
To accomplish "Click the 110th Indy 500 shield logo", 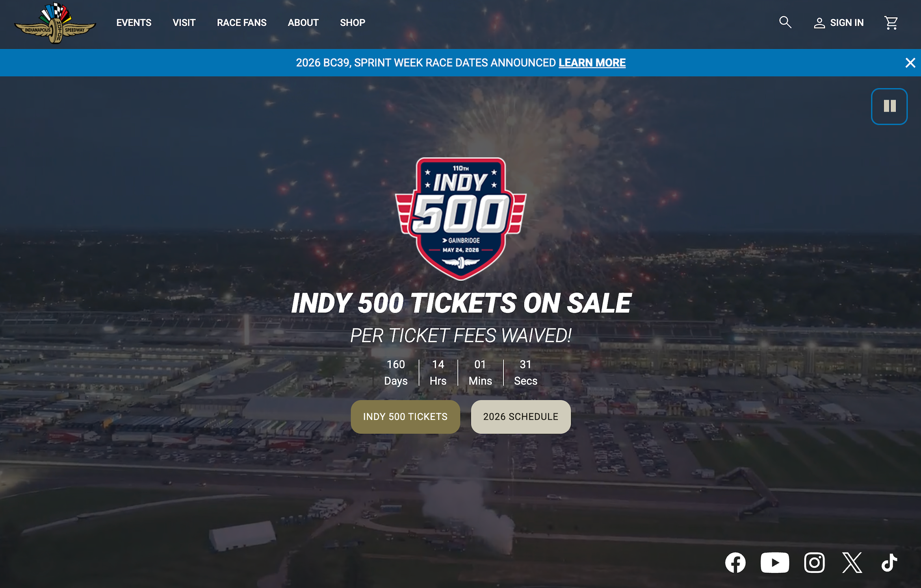I will tap(461, 219).
